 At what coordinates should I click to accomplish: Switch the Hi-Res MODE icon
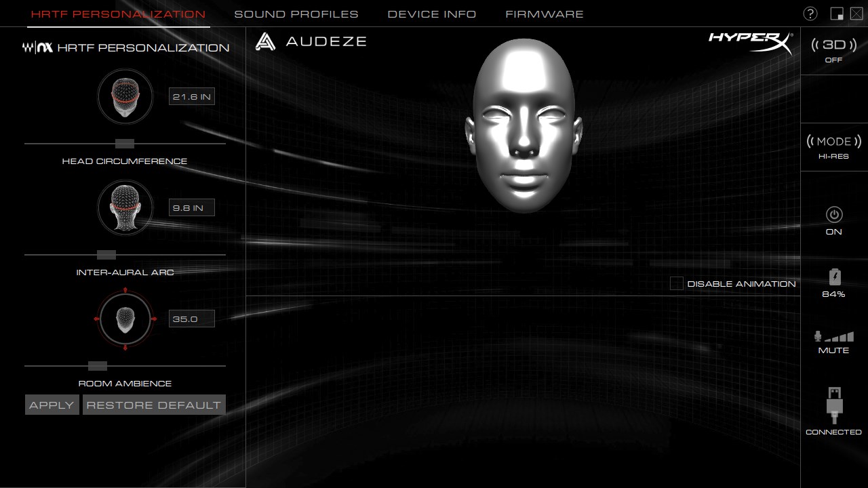[833, 142]
